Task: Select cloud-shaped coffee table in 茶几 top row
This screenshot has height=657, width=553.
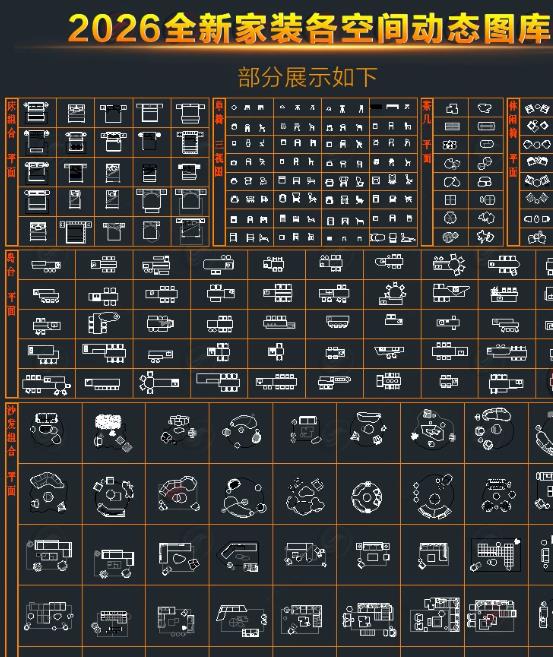Action: [x=486, y=108]
